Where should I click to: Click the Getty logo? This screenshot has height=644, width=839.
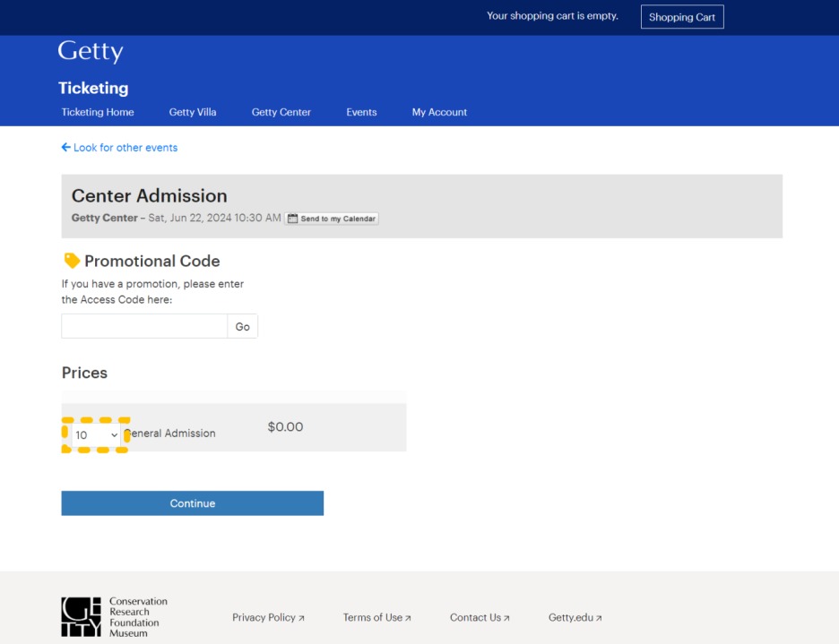[91, 52]
